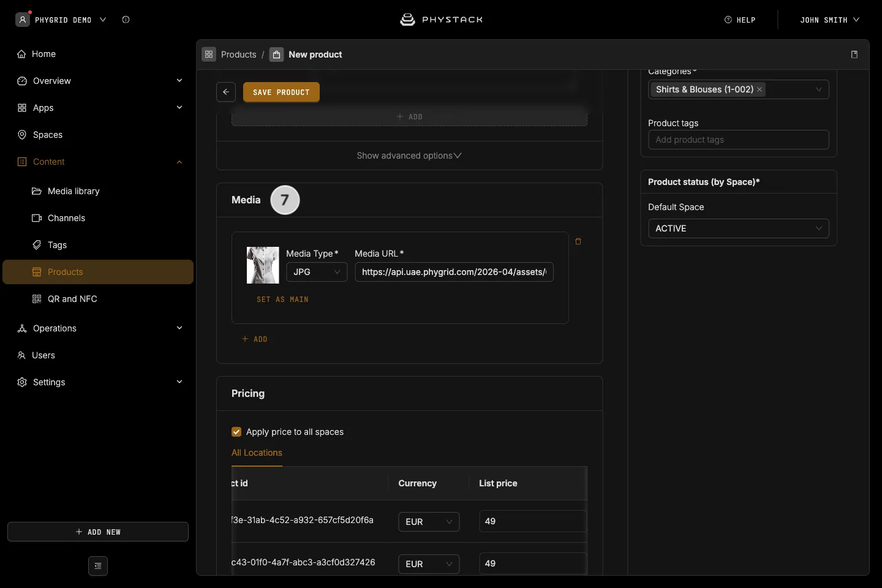The image size is (882, 588).
Task: Click the Media URL input field
Action: 454,272
